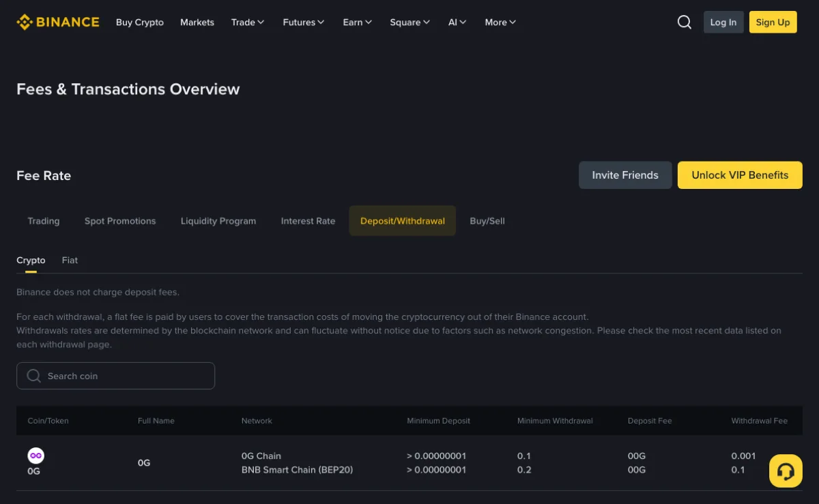Expand the More dropdown menu
The image size is (819, 504).
point(500,22)
